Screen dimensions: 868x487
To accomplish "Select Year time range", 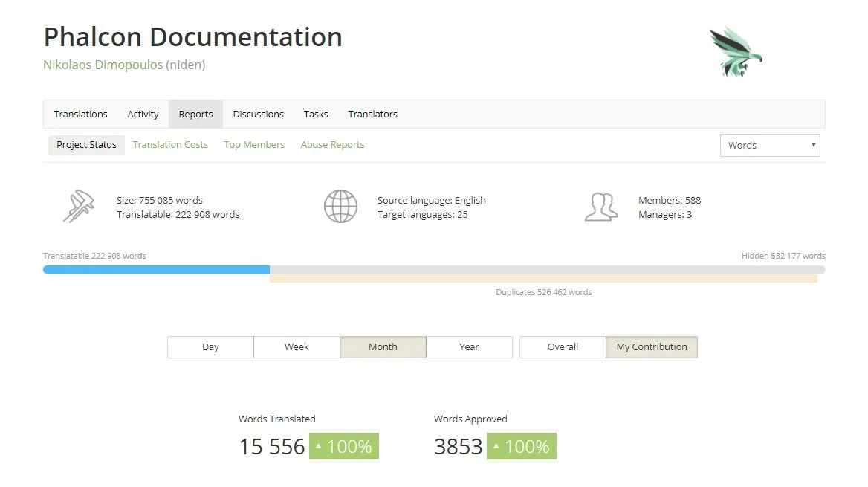I will click(x=469, y=346).
